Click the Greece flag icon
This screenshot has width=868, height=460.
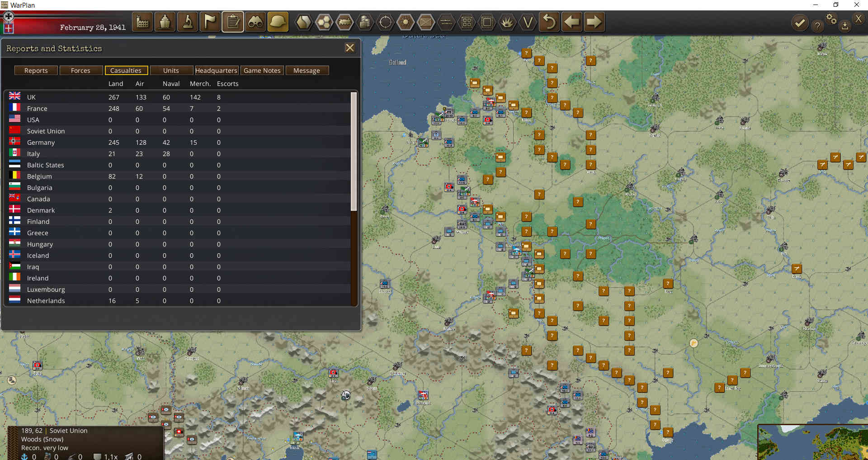[x=15, y=232]
